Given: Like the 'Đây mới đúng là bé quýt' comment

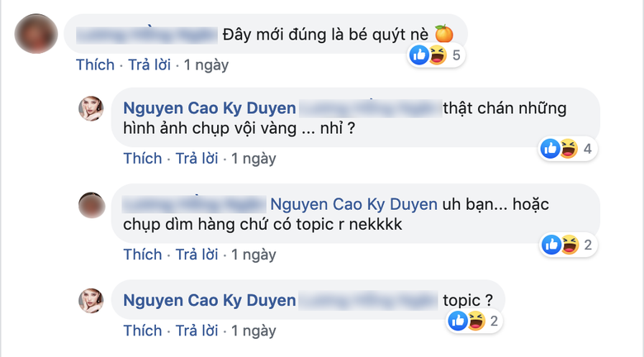Looking at the screenshot, I should 95,65.
